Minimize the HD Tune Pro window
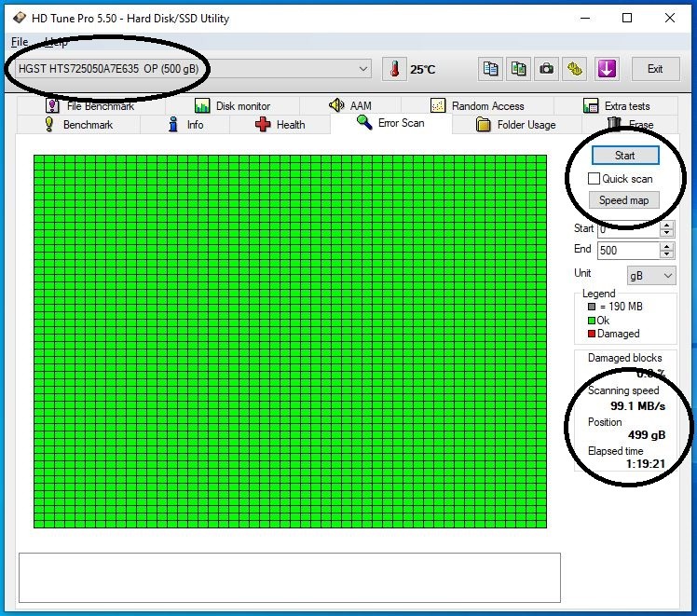Screen dimensions: 697x616 click(585, 19)
